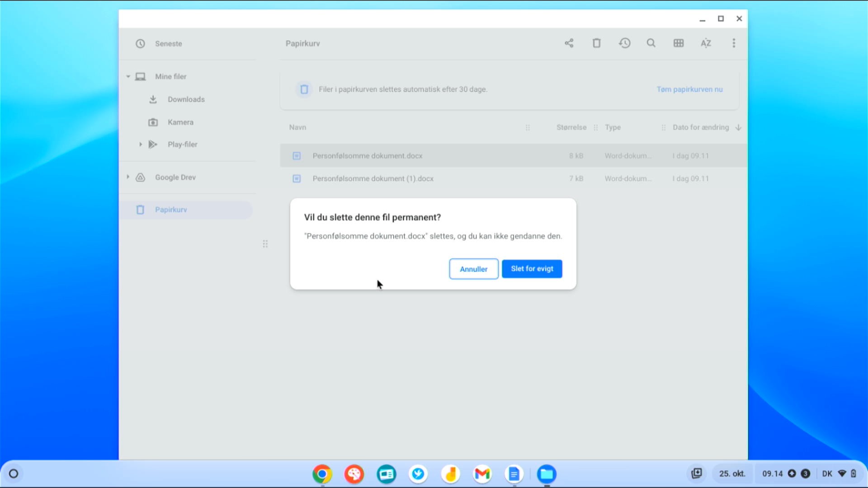Open the search icon in Files
This screenshot has width=868, height=488.
[651, 43]
